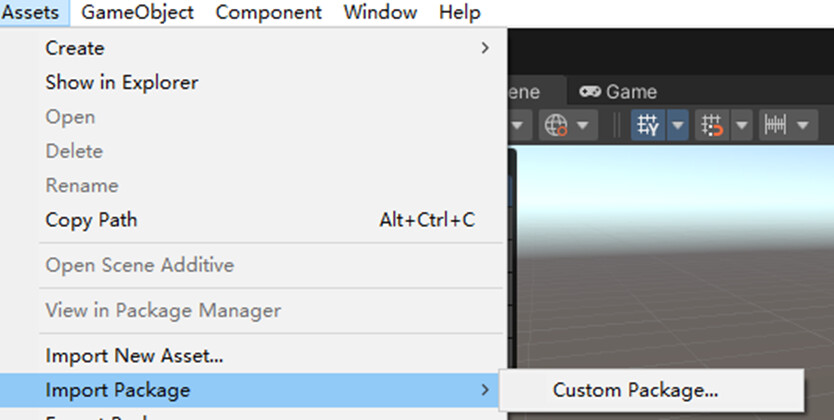The height and width of the screenshot is (420, 834).
Task: Click the gamepad icon on the Game tab
Action: [590, 91]
